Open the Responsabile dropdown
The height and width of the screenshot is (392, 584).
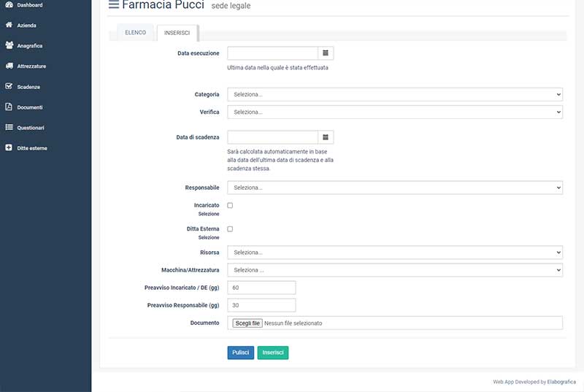(395, 188)
